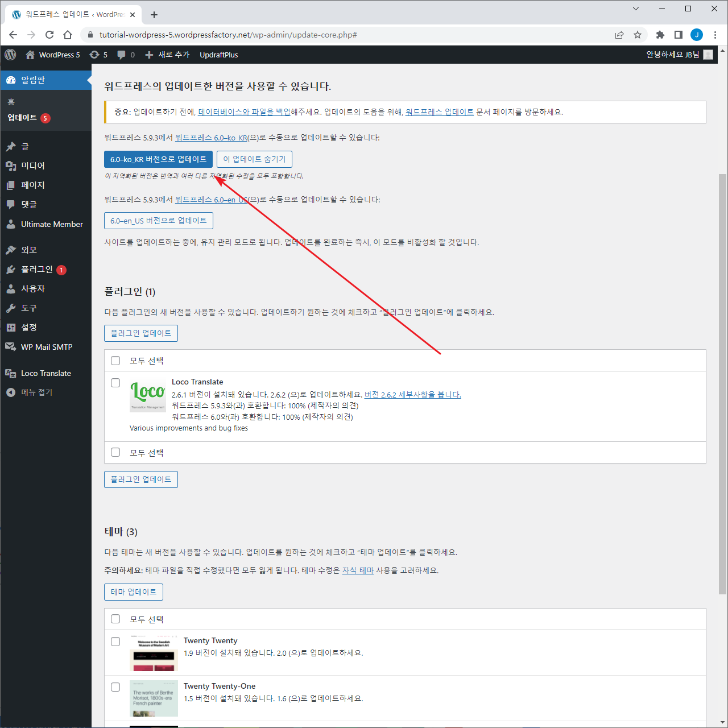Open the Chrome profile J avatar

coord(697,35)
